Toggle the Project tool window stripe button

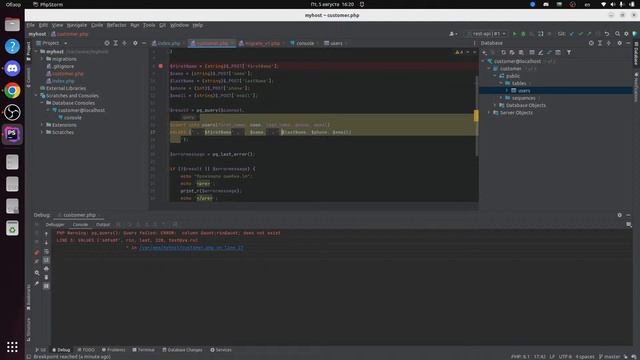point(29,51)
